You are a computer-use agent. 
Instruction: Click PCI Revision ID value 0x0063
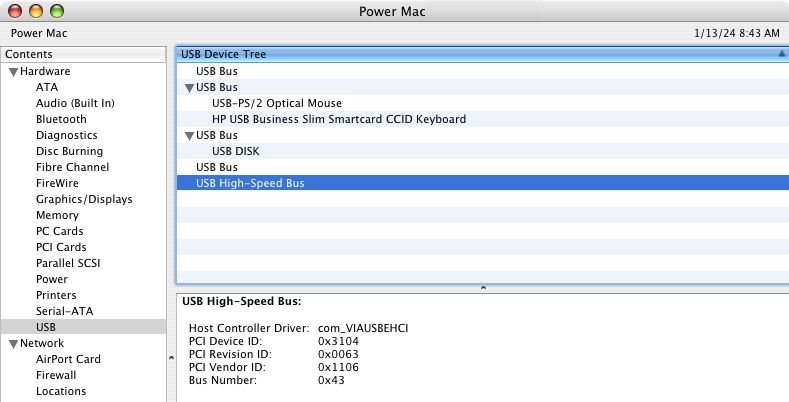click(338, 354)
